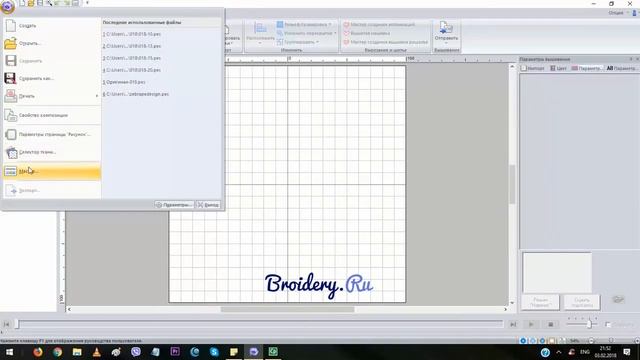The height and width of the screenshot is (360, 640).
Task: Click the down arrow of the vertical scrollbar
Action: click(x=512, y=303)
